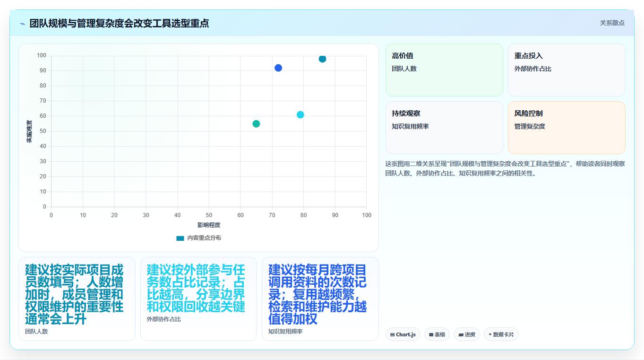Click the star icon in 数据卡片 chip

tap(490, 334)
